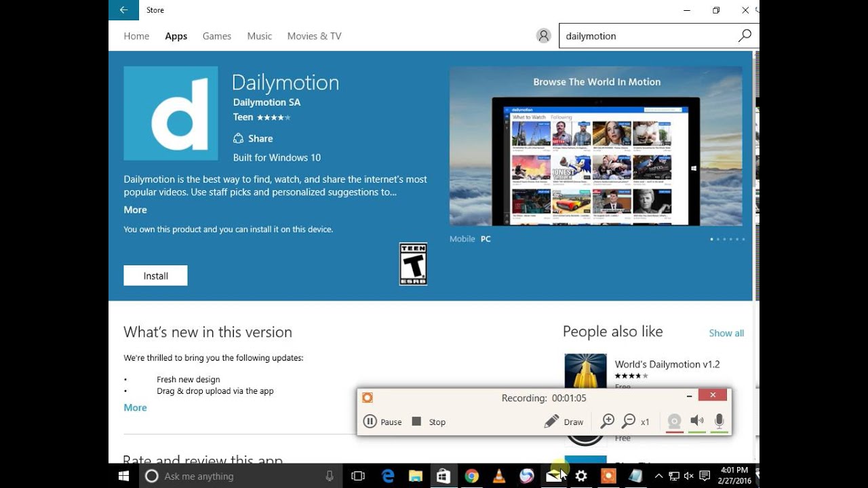This screenshot has height=488, width=868.
Task: Open Google Chrome from taskbar
Action: point(471,476)
